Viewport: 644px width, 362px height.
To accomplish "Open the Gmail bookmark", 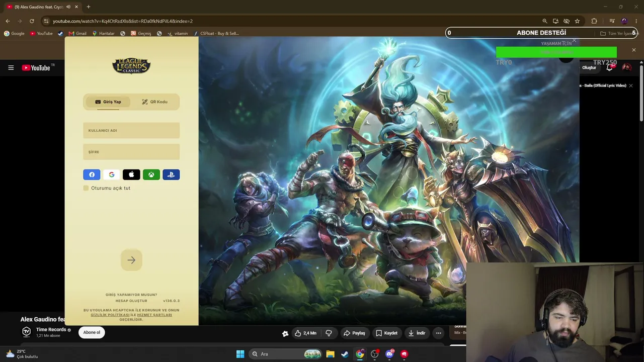I will pyautogui.click(x=77, y=33).
